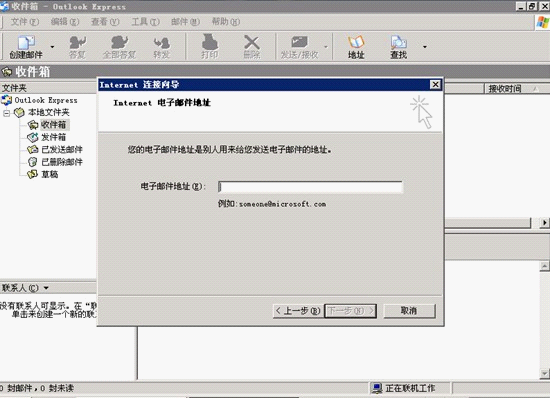Click the Drafts folder icon
The image size is (551, 399).
click(33, 174)
